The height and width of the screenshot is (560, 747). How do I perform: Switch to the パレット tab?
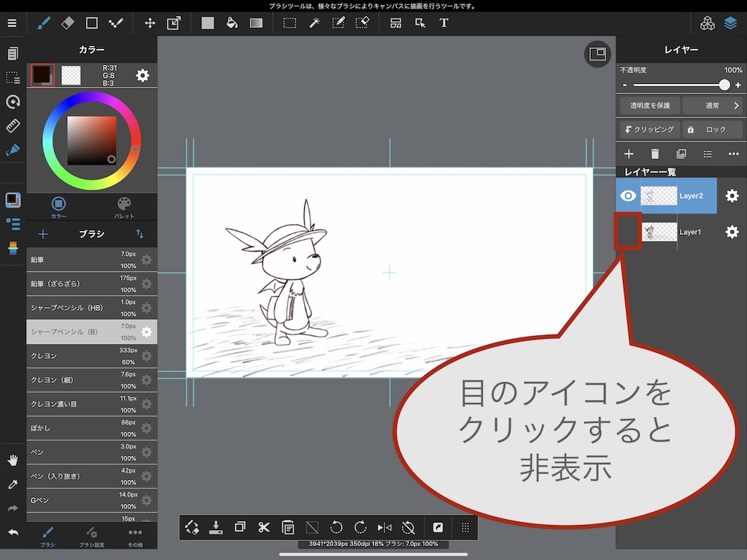point(125,207)
